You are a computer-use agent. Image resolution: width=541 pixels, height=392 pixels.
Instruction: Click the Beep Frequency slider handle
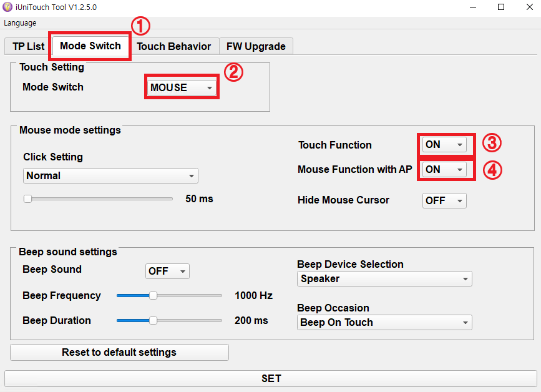153,296
